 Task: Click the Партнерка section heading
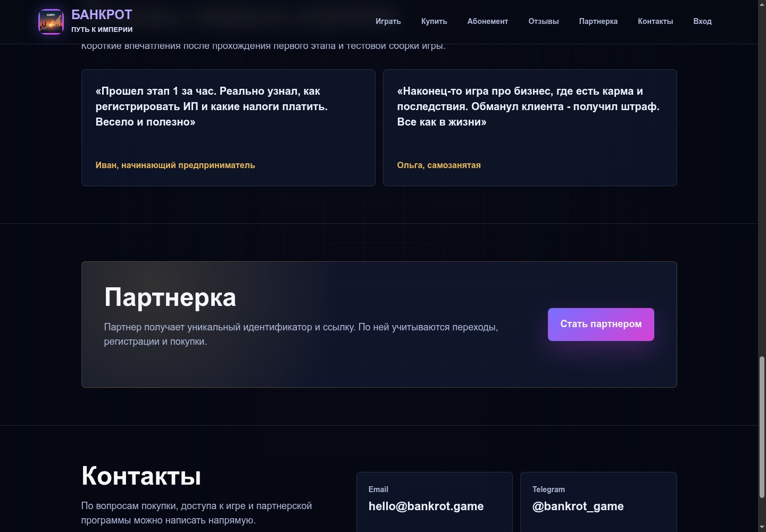[170, 297]
